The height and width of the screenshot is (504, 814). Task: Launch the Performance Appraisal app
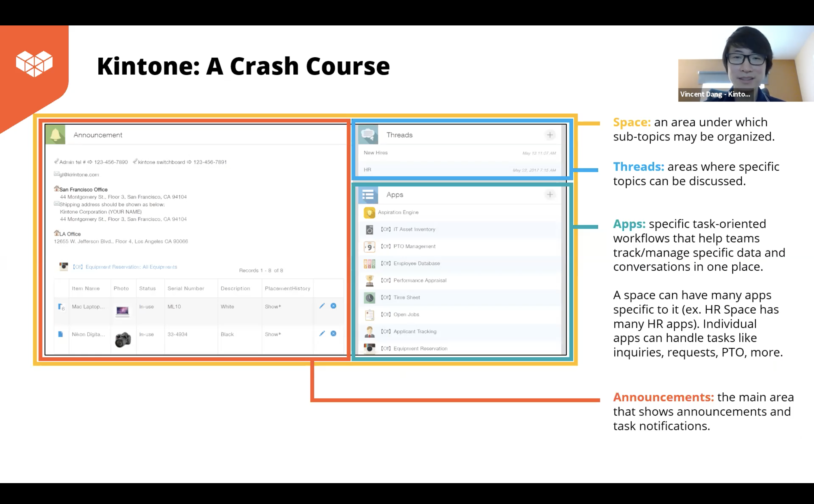414,280
